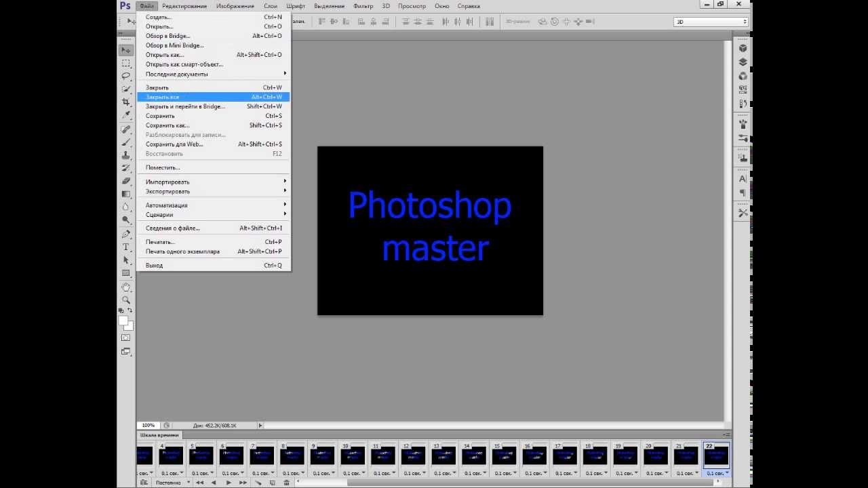Viewport: 868px width, 488px height.
Task: Open the background color swatch
Action: coord(130,327)
